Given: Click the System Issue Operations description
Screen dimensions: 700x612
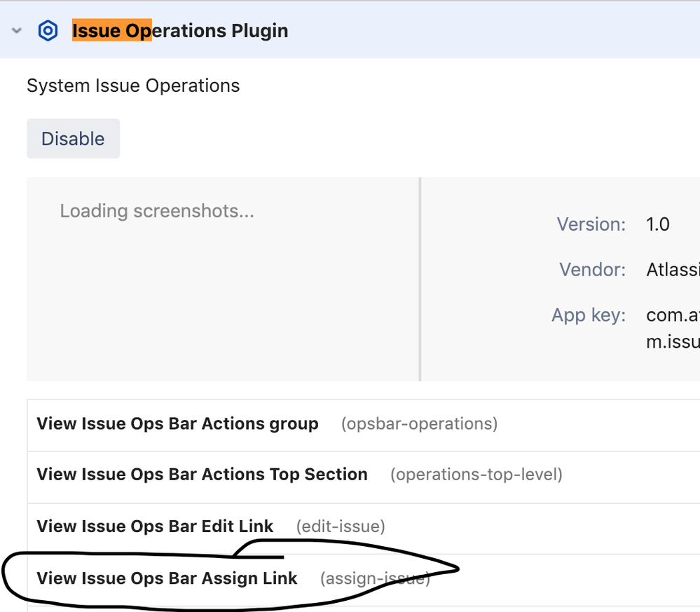Looking at the screenshot, I should point(133,86).
